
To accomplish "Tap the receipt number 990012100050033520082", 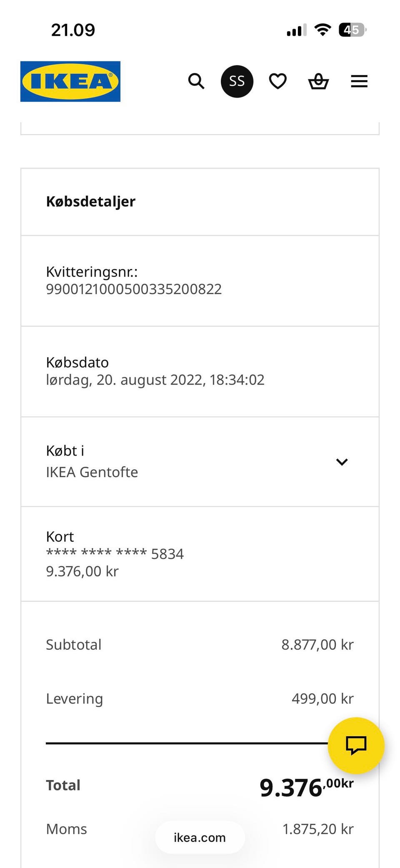I will 134,289.
